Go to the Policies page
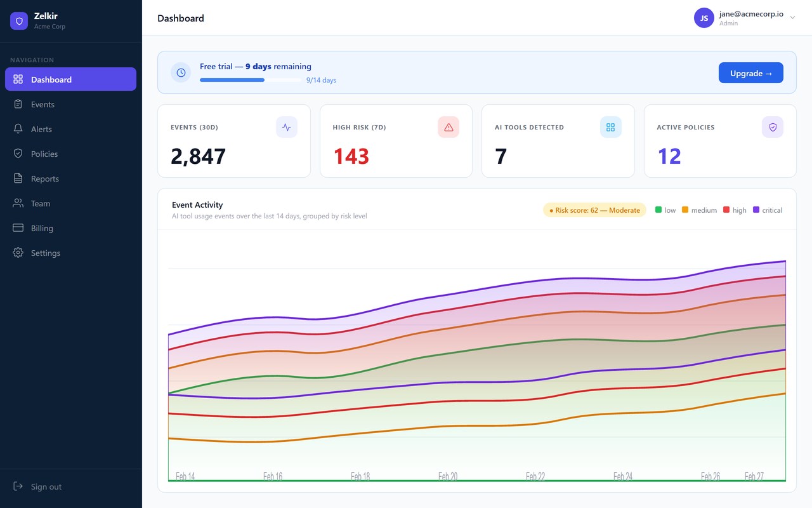 pos(70,154)
